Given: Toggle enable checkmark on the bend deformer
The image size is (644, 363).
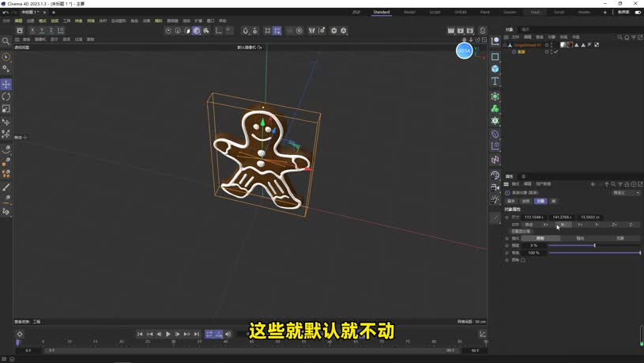Looking at the screenshot, I should tap(555, 52).
